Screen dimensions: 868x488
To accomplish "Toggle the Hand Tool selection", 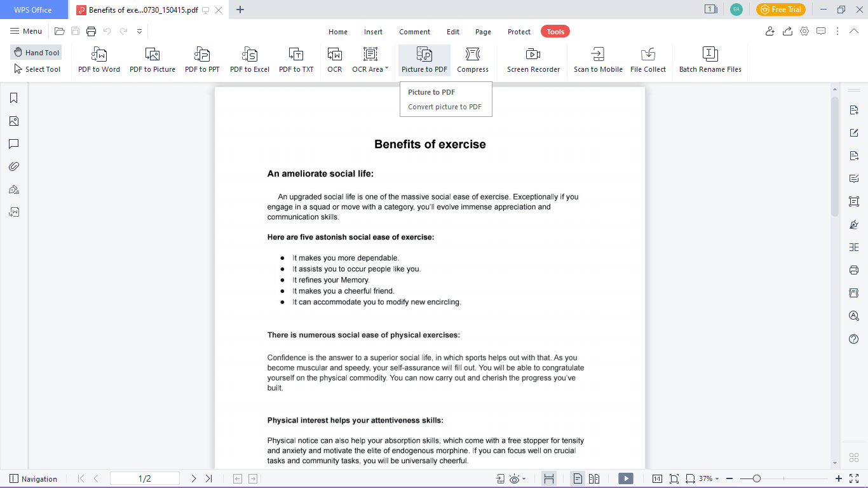I will click(x=36, y=52).
